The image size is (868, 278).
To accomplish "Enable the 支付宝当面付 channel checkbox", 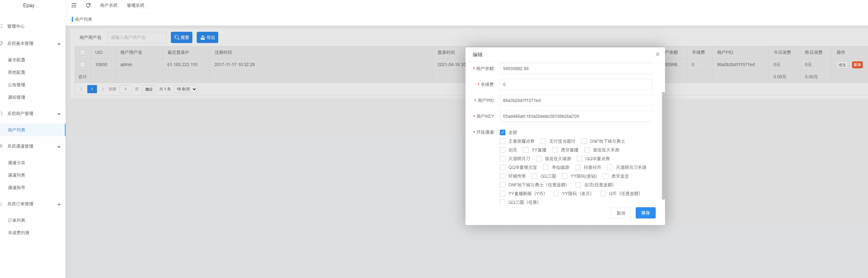I will (x=543, y=141).
